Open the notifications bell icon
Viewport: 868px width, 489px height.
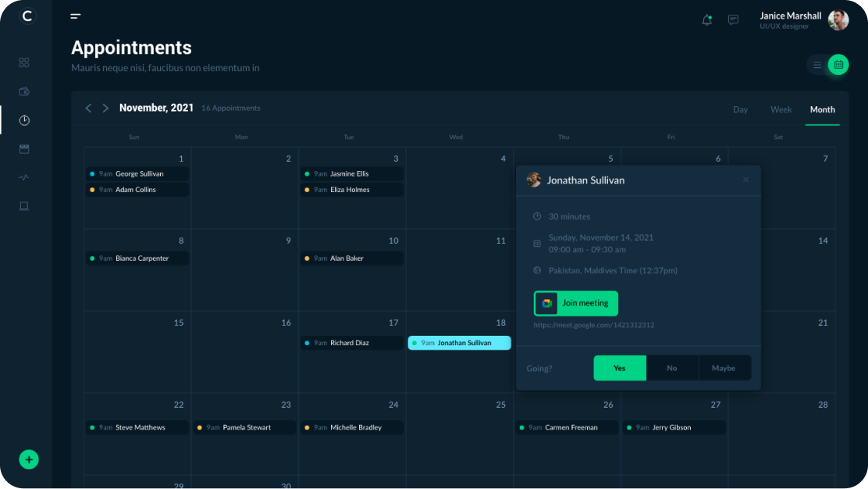(x=706, y=20)
